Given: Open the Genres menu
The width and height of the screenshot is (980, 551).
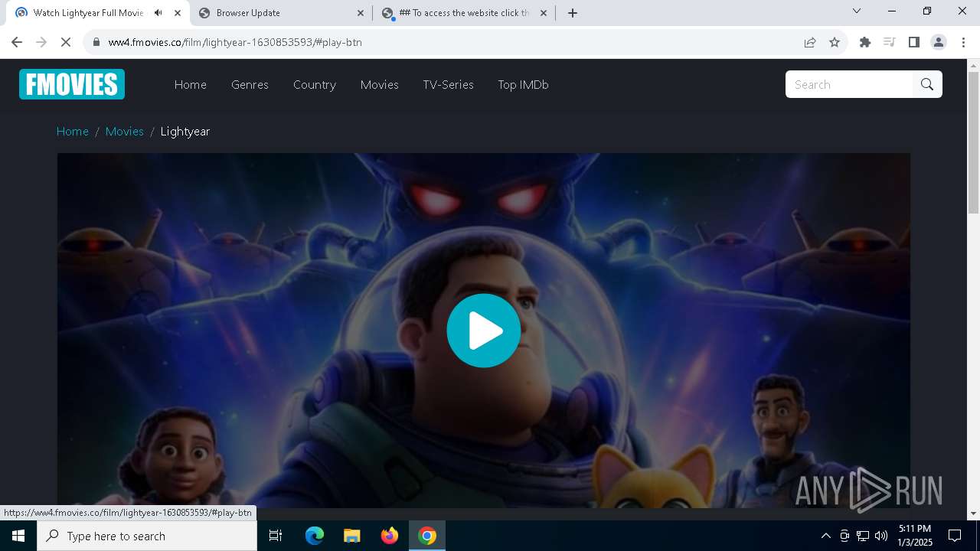Looking at the screenshot, I should tap(250, 85).
